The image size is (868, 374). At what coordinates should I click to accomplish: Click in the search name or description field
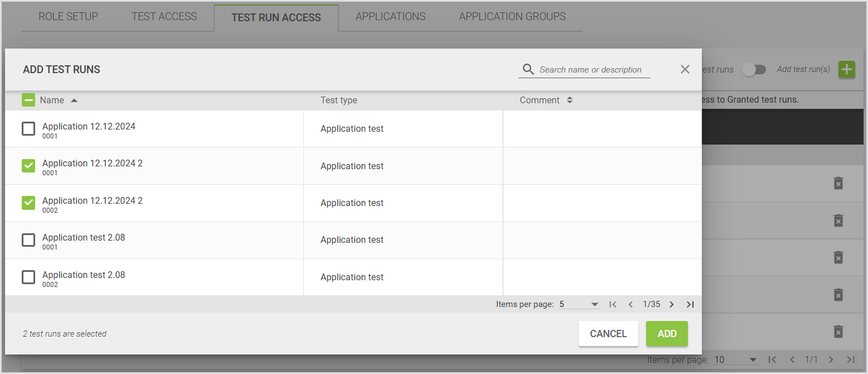593,70
